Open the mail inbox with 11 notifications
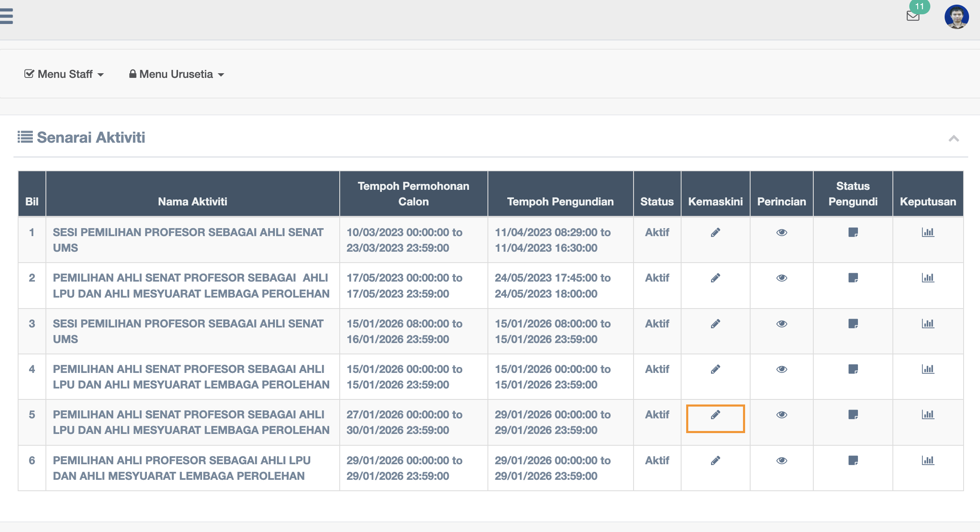The image size is (980, 532). pos(913,16)
